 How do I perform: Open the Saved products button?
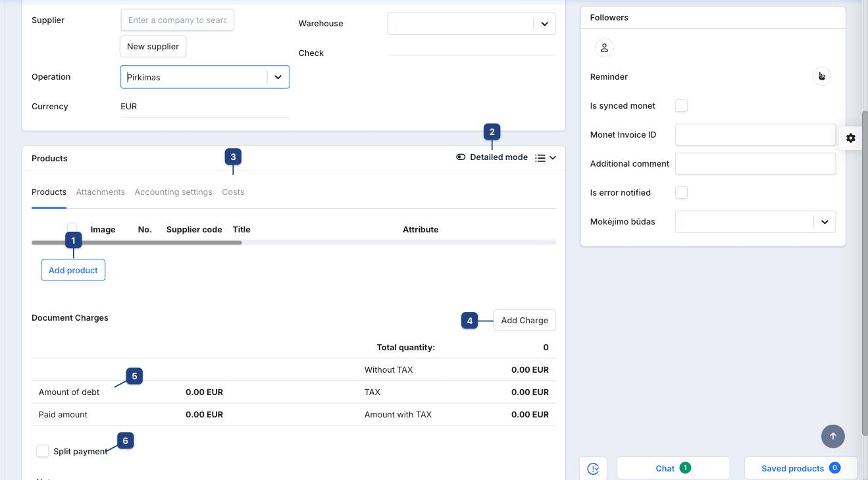(x=801, y=468)
